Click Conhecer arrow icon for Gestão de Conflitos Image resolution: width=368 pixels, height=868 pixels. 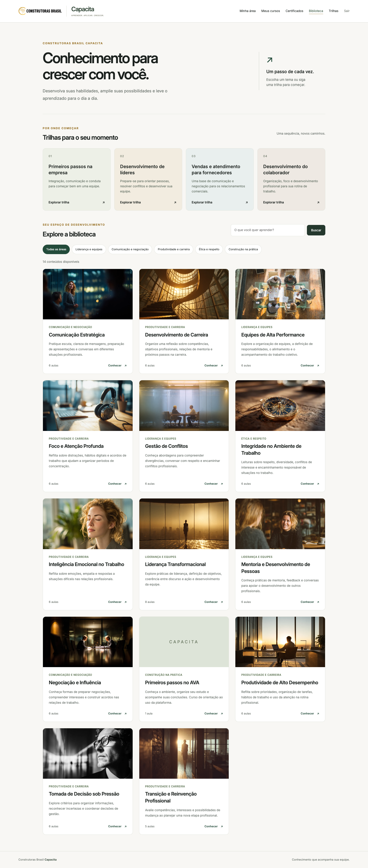click(222, 484)
